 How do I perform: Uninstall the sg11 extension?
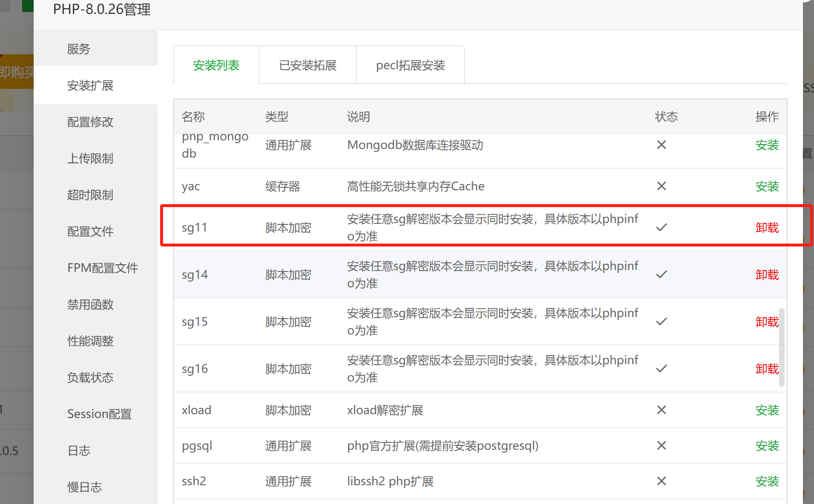[767, 228]
